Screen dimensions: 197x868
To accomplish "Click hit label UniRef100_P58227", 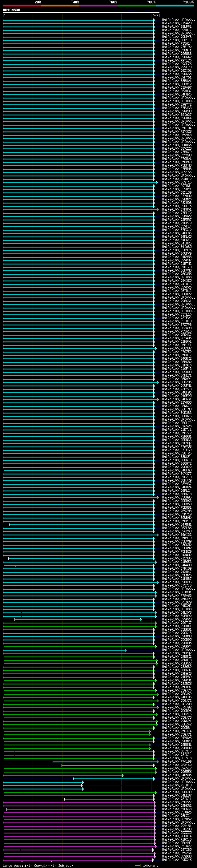I will (x=177, y=802).
